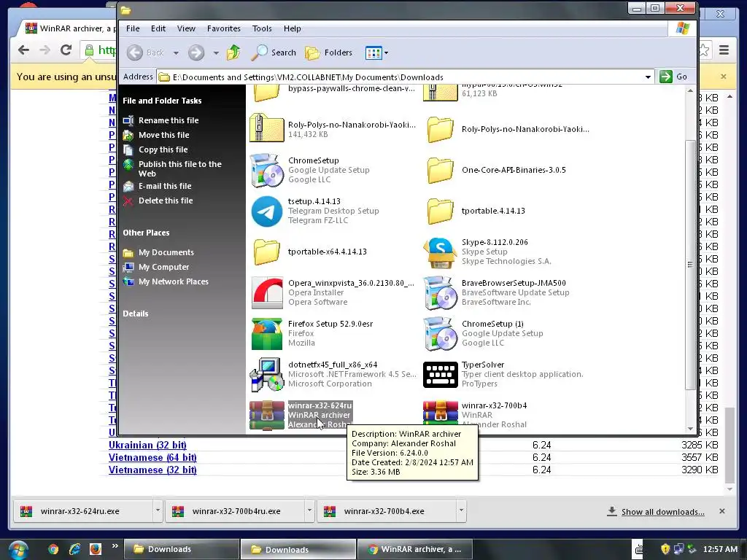Select the BraveBrowserSetup-JMA500 icon
Screen dimensions: 747x560
click(x=440, y=293)
